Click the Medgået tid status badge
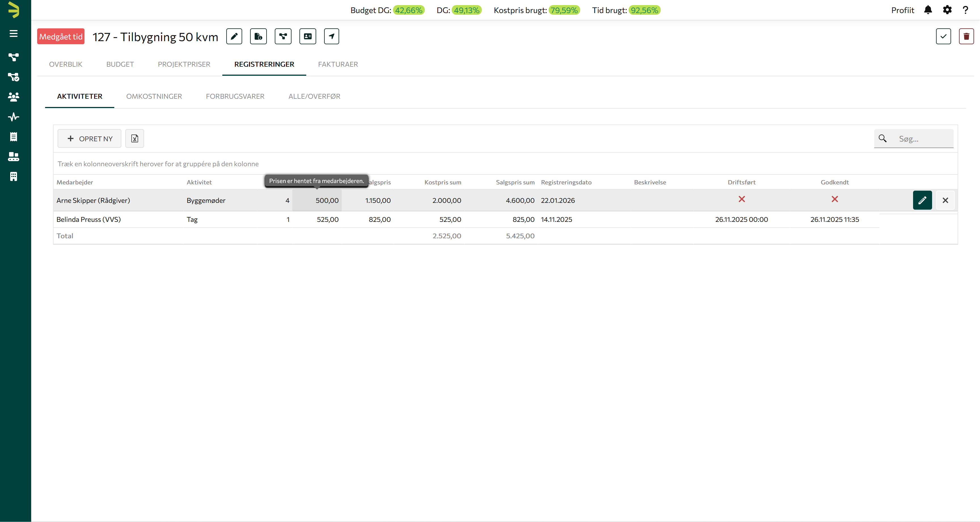The width and height of the screenshot is (980, 522). [61, 37]
